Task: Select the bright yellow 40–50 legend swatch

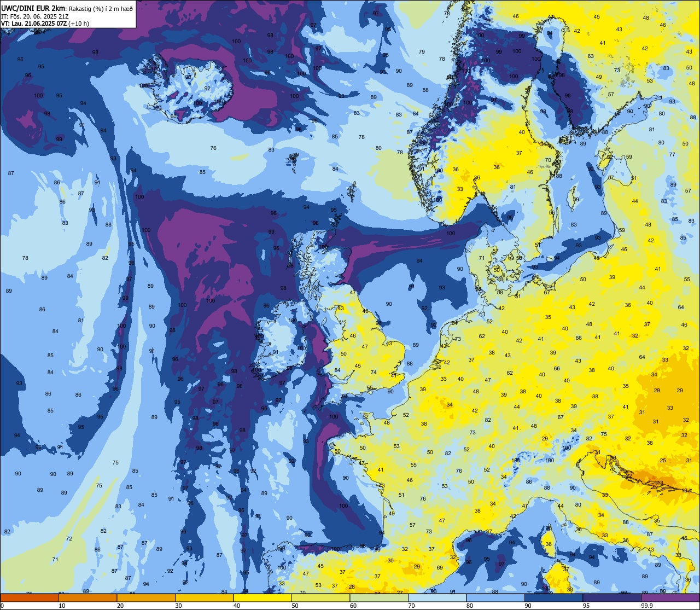Action: point(262,598)
